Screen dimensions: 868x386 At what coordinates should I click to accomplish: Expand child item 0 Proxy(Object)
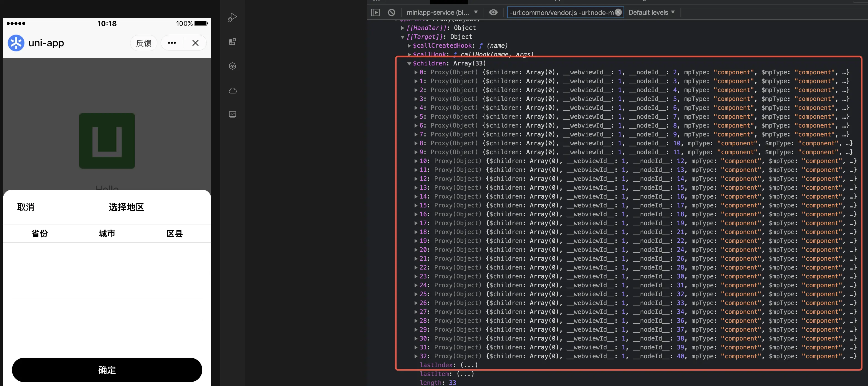coord(416,72)
